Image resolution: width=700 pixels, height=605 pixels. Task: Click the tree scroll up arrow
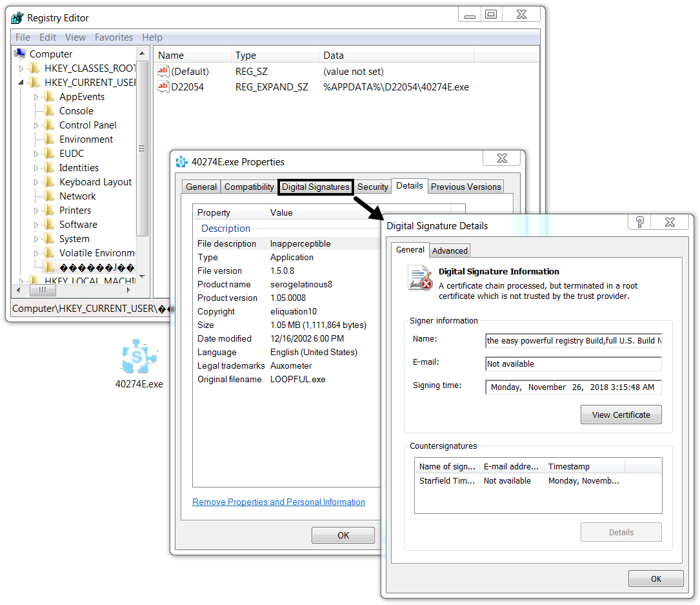pyautogui.click(x=142, y=54)
